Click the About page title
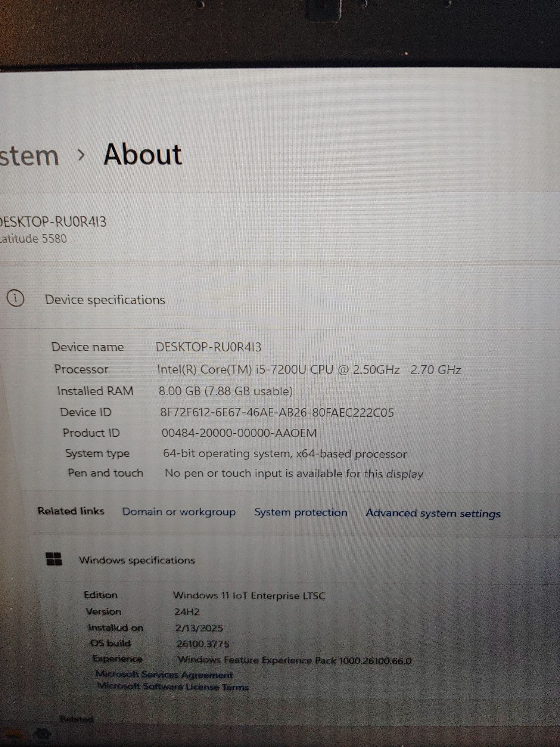 click(x=143, y=154)
